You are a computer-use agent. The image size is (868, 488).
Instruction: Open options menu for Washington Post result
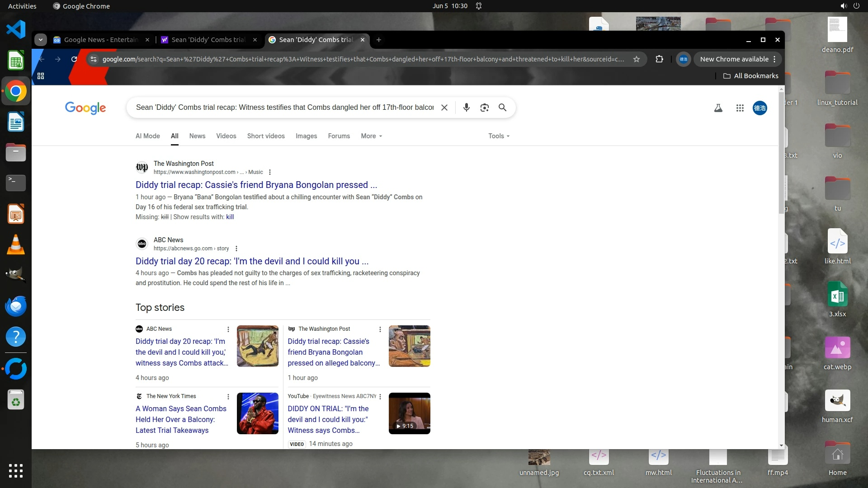click(x=270, y=172)
